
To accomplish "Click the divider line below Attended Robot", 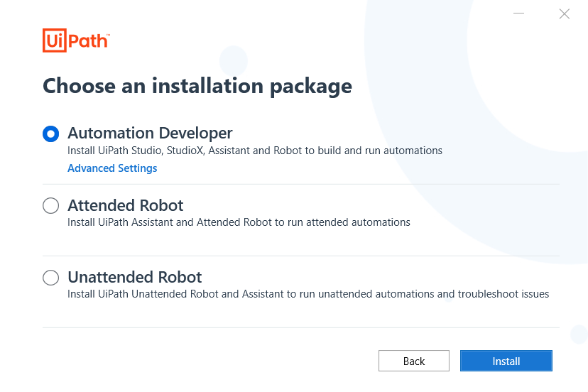I will click(301, 256).
